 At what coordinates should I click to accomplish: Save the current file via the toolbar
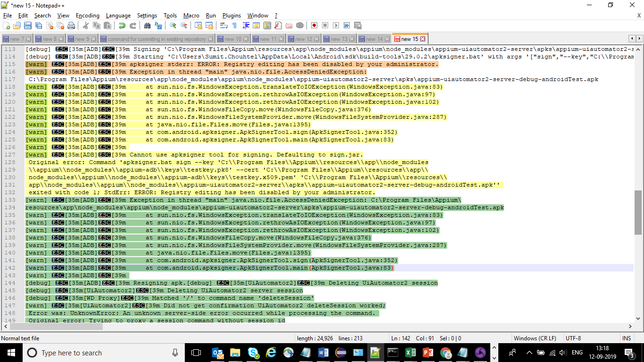coord(28,25)
